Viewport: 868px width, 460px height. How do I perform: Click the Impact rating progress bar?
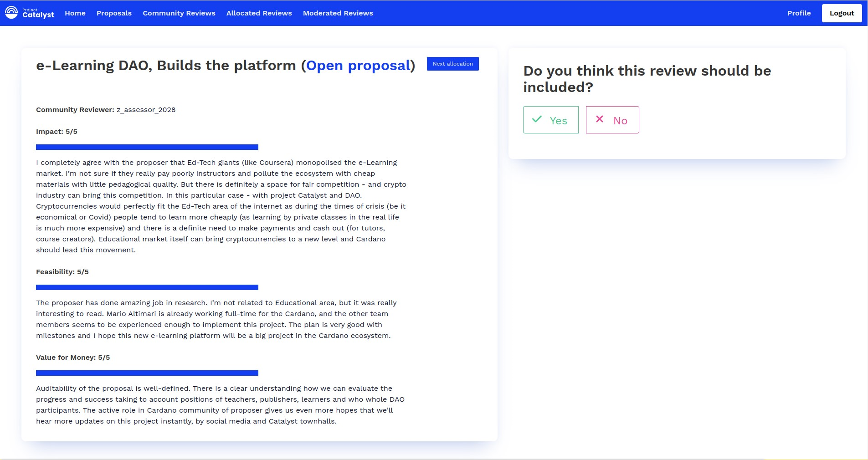click(147, 147)
